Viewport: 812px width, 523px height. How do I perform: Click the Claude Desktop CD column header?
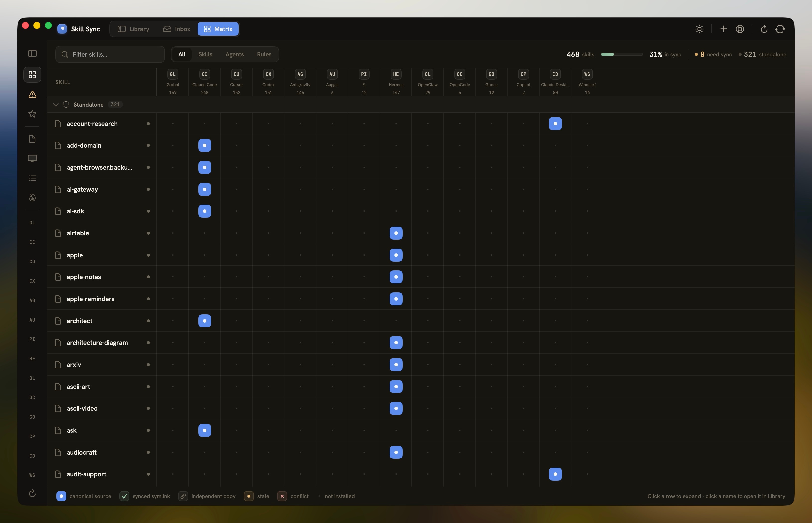(555, 82)
